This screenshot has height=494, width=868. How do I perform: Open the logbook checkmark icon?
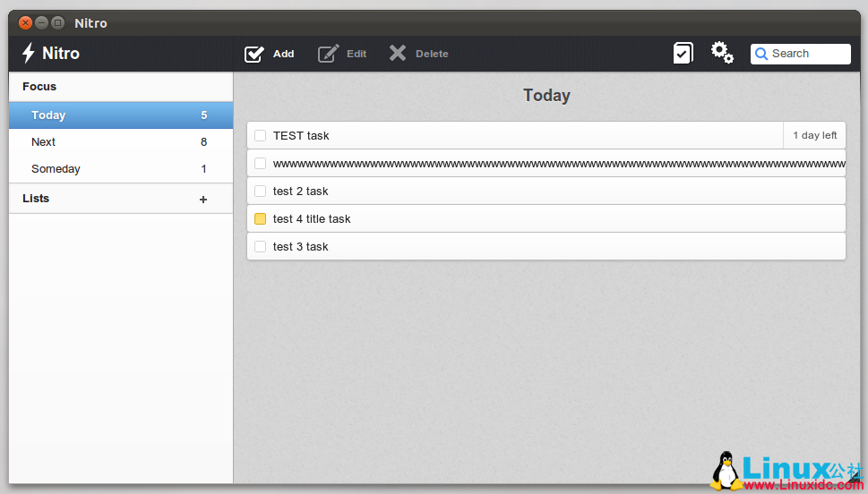point(683,54)
